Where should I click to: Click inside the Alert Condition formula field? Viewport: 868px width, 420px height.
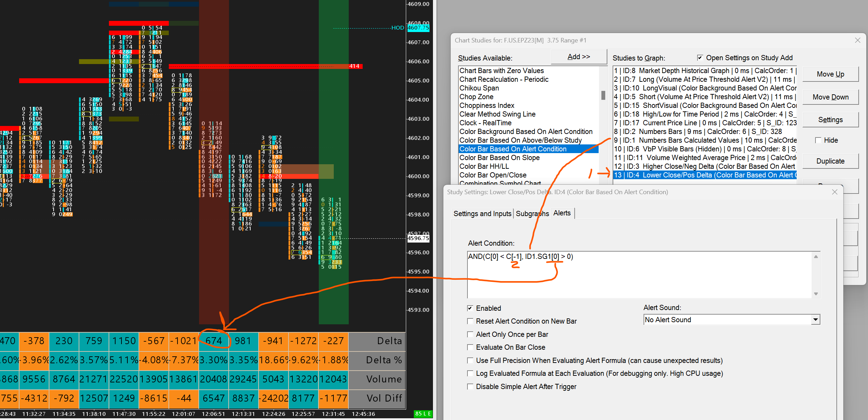pos(640,275)
